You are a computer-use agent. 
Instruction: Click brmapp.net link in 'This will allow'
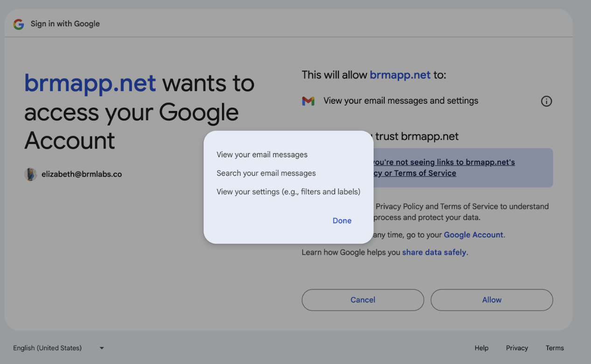tap(400, 75)
